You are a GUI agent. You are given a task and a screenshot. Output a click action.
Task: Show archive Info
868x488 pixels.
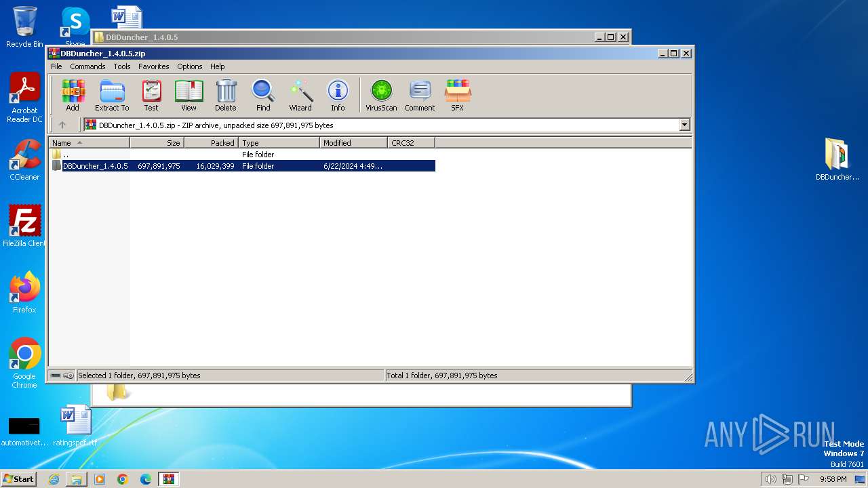[x=338, y=96]
